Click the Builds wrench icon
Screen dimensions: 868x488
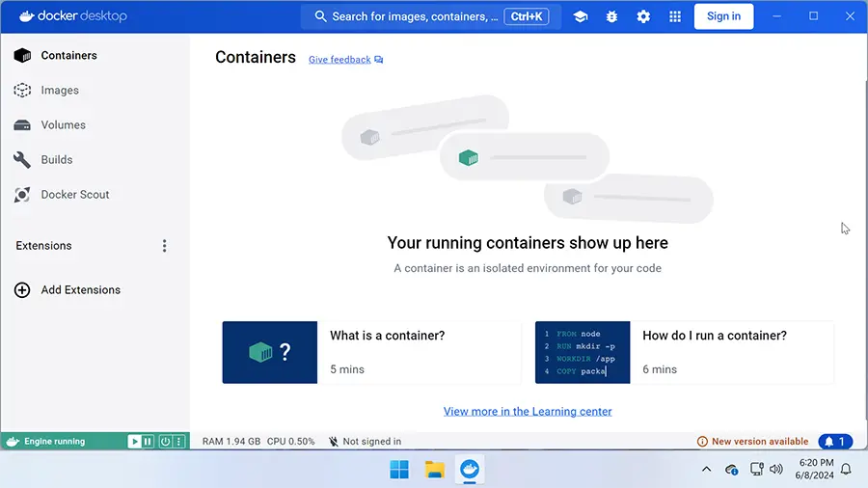[x=22, y=160]
